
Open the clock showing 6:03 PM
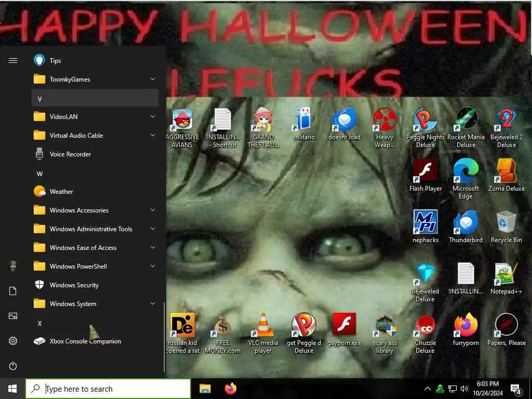click(x=487, y=389)
